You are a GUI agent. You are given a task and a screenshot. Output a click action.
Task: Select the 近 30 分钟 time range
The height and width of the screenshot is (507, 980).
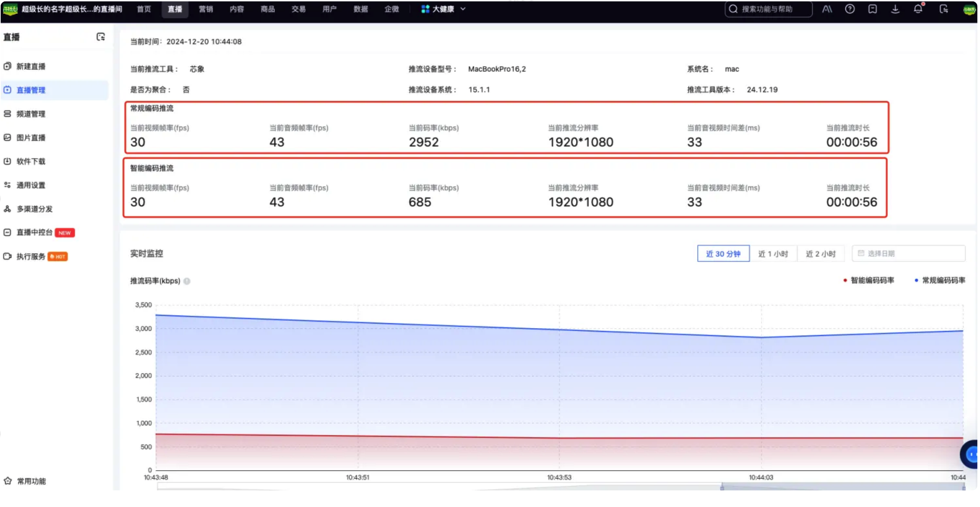pyautogui.click(x=724, y=254)
